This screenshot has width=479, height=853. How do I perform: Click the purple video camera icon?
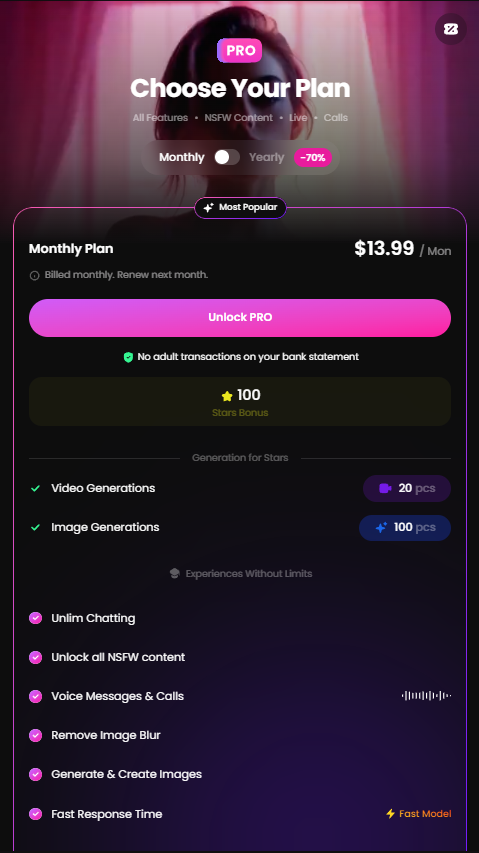[x=385, y=488]
